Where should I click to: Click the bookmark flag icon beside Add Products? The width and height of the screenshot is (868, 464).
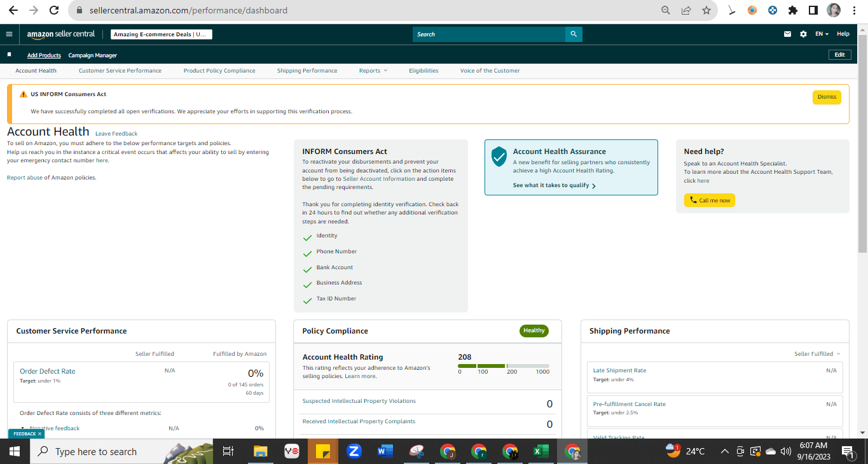(10, 55)
